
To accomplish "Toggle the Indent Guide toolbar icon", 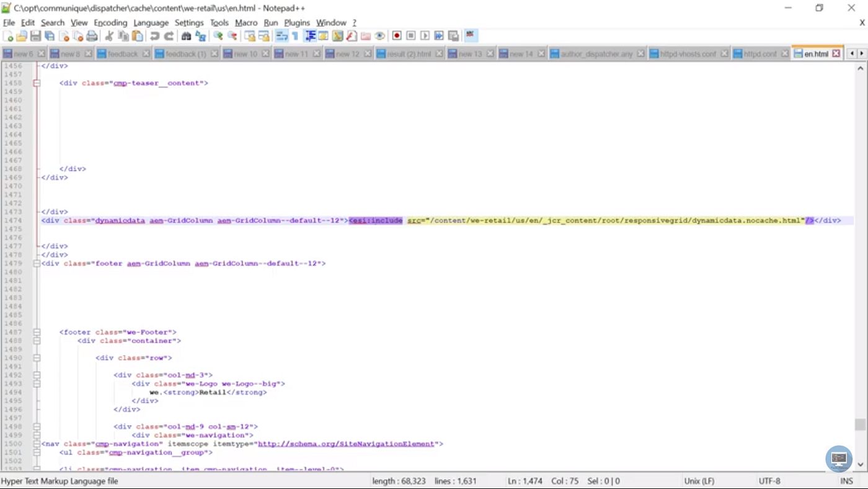I will tap(311, 36).
